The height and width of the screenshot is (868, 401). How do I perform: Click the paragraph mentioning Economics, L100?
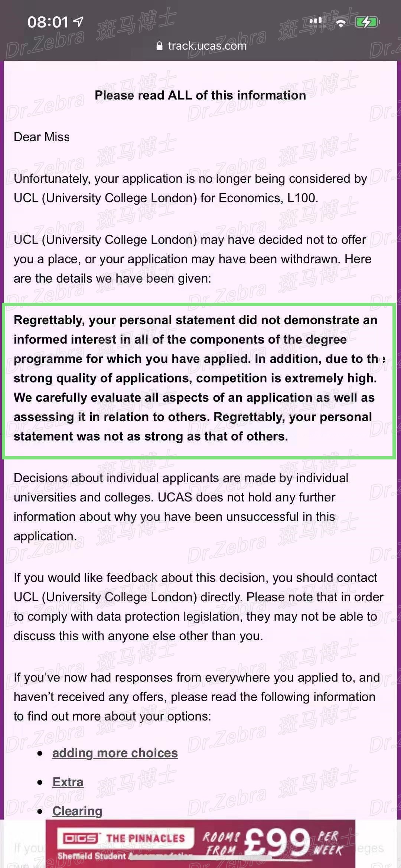coord(190,188)
